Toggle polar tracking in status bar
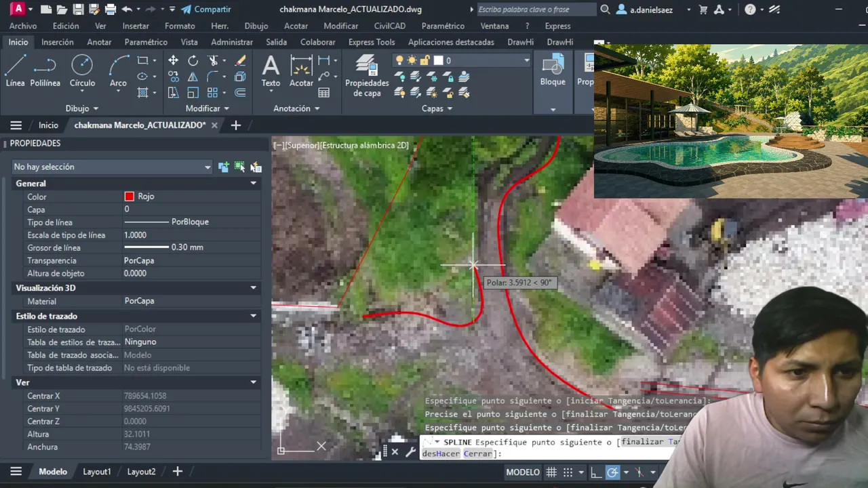The image size is (868, 488). (x=612, y=472)
